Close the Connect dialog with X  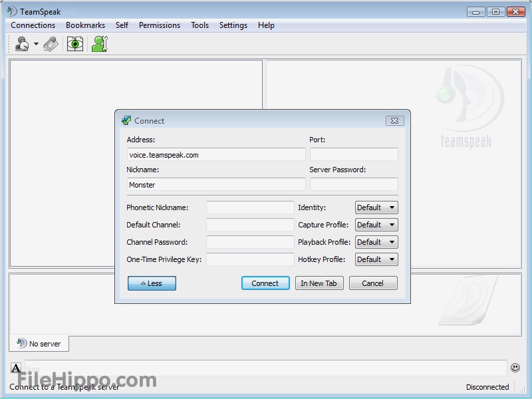[394, 121]
